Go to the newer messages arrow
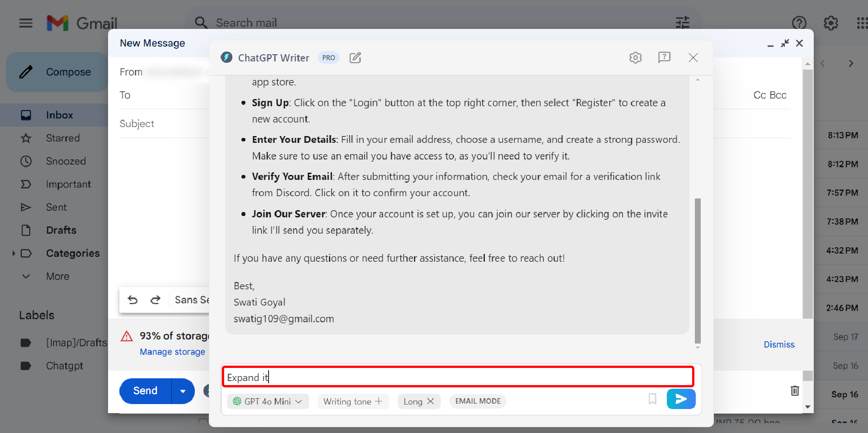868x433 pixels. pos(823,64)
